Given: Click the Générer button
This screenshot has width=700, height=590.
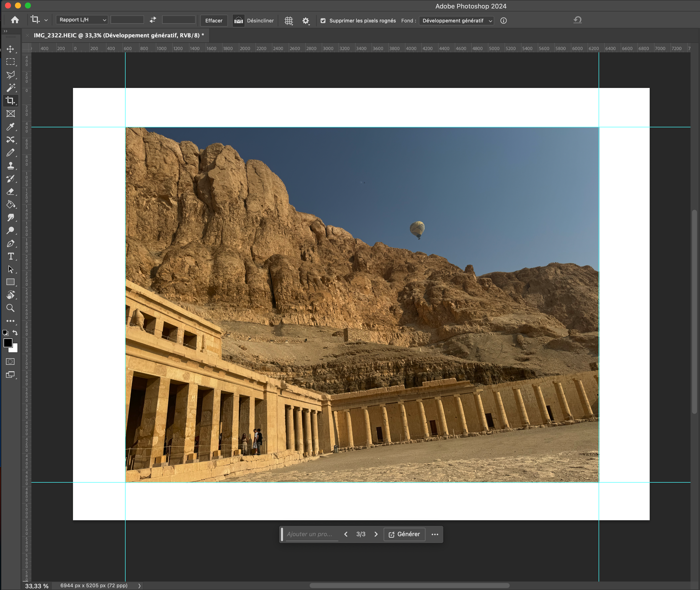Looking at the screenshot, I should tap(404, 534).
